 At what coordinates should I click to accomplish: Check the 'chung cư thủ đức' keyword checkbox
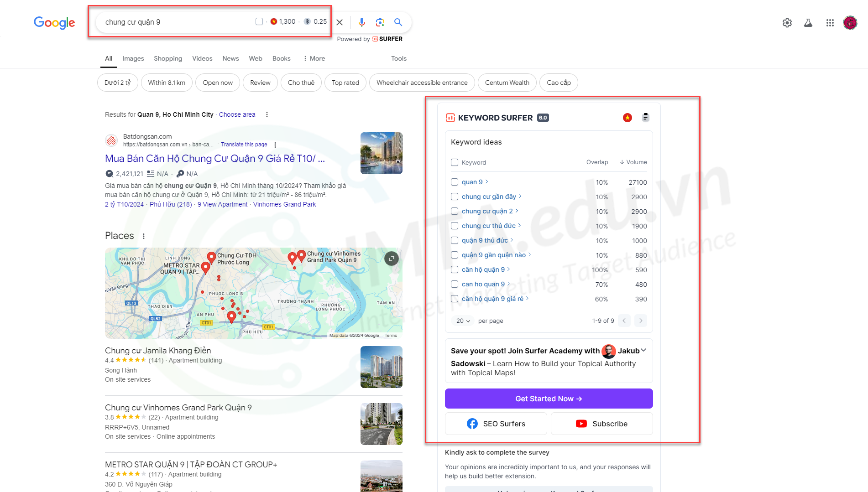455,226
